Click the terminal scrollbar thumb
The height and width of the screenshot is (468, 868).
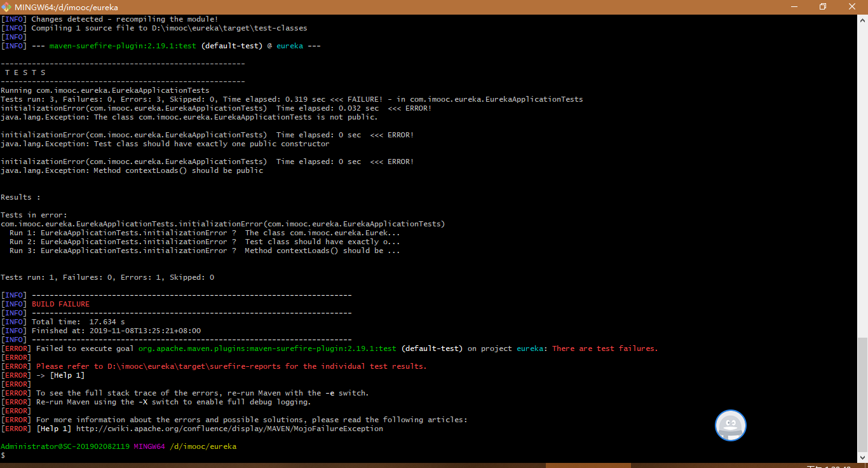(862, 394)
